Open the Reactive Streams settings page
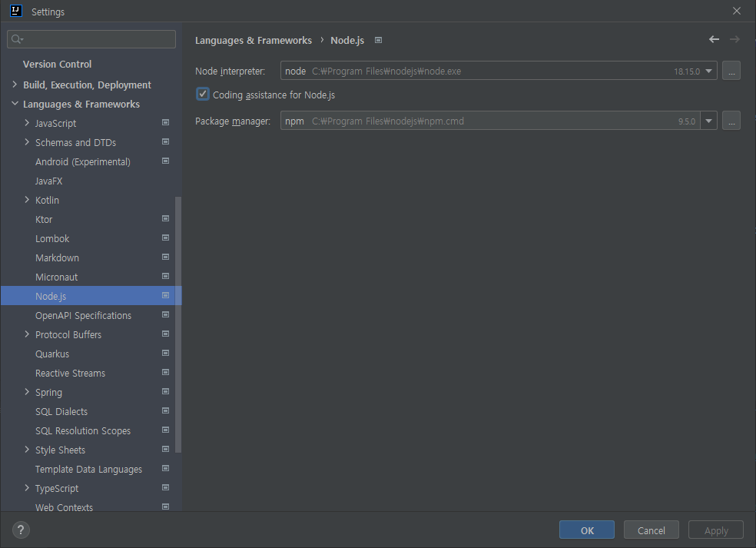Viewport: 756px width, 548px height. click(70, 374)
